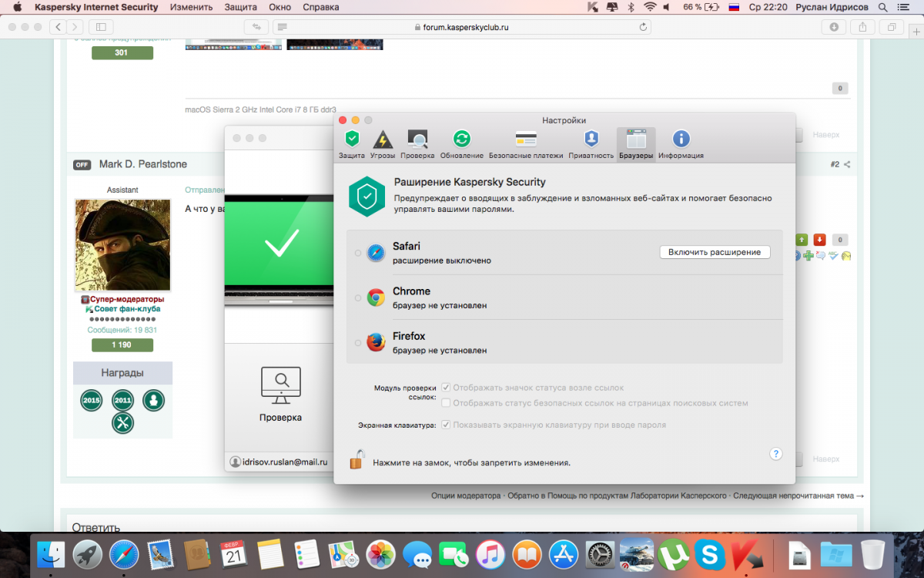Click Safari address field forum.kasperskyclub.ru

pyautogui.click(x=462, y=27)
